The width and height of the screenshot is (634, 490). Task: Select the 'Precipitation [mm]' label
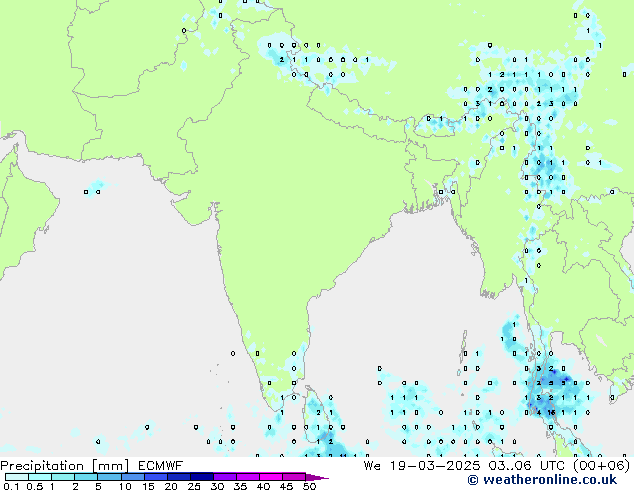tap(64, 466)
